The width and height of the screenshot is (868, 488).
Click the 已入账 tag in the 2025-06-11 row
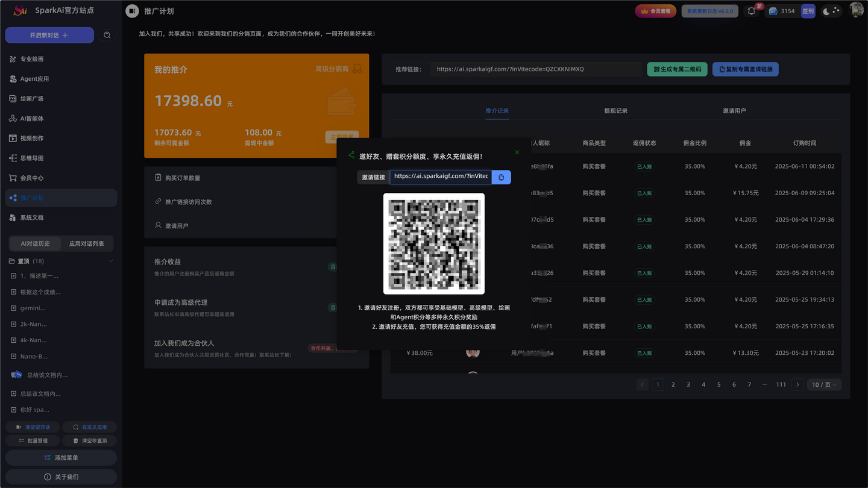coord(644,166)
